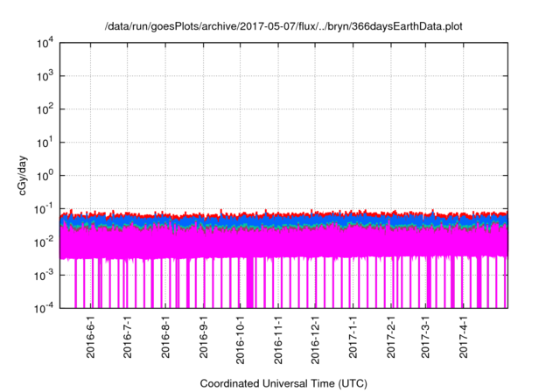Screen dimensions: 560x392
Task: Click the 2017-4-1 date label
Action: pos(463,337)
